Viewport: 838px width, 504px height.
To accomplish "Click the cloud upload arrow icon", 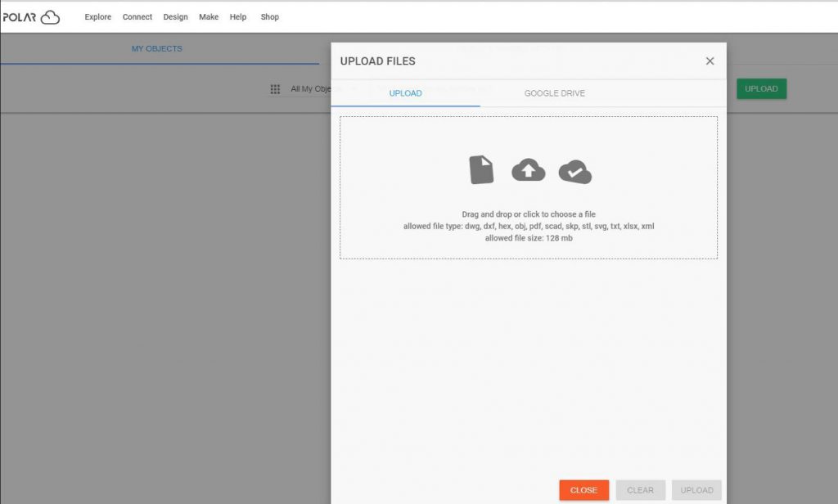I will point(528,170).
